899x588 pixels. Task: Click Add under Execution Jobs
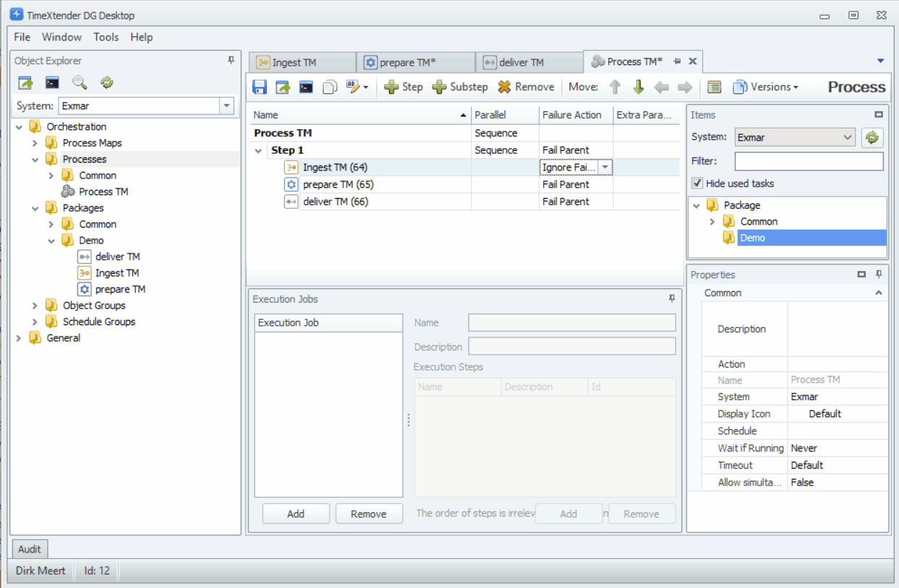(296, 514)
